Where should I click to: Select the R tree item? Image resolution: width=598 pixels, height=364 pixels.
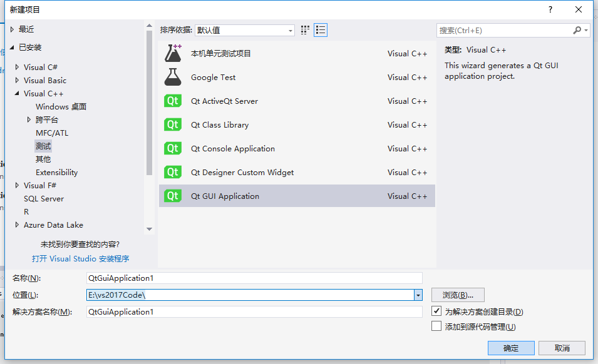[x=26, y=211]
